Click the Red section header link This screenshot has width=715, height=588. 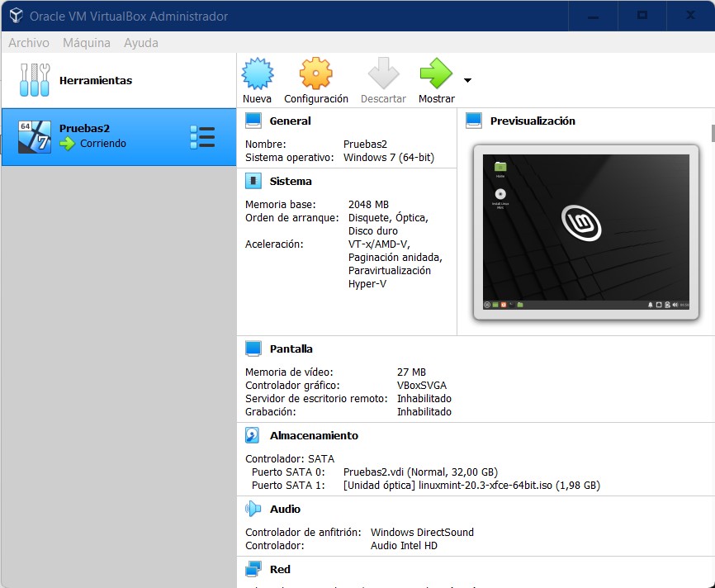click(x=280, y=569)
